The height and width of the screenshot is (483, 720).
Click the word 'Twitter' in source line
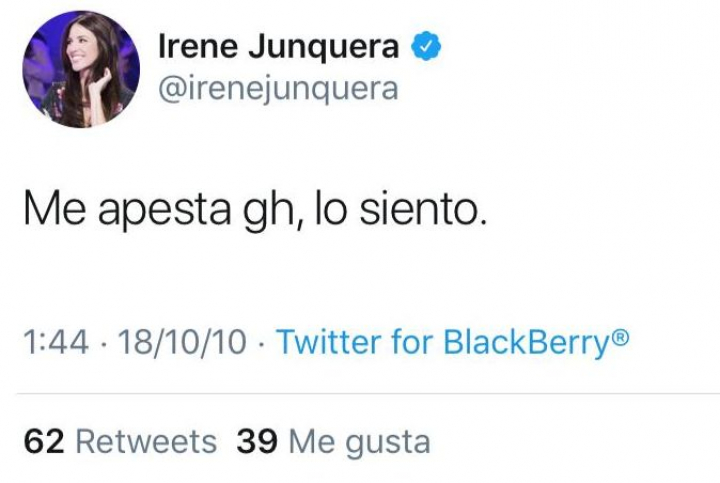(323, 343)
